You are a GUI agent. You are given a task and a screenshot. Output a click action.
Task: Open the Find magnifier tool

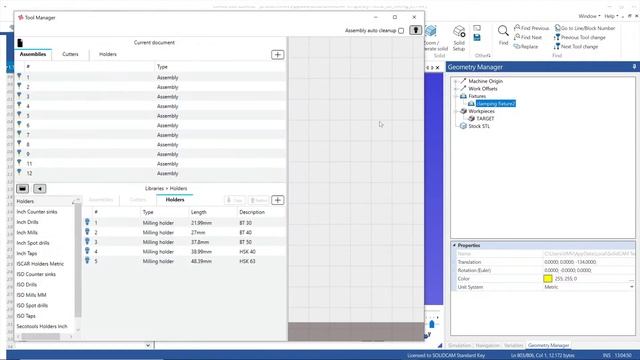tap(503, 34)
